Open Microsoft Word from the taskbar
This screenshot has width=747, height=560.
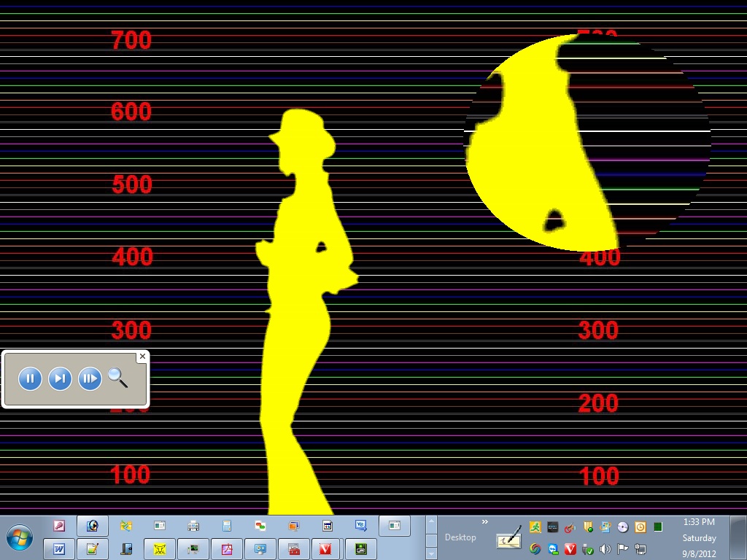click(59, 548)
